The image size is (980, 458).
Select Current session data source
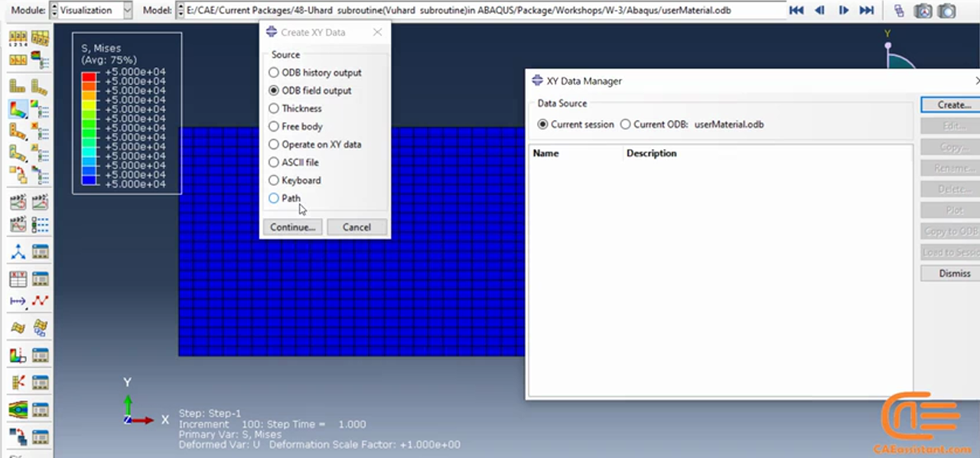pos(576,124)
